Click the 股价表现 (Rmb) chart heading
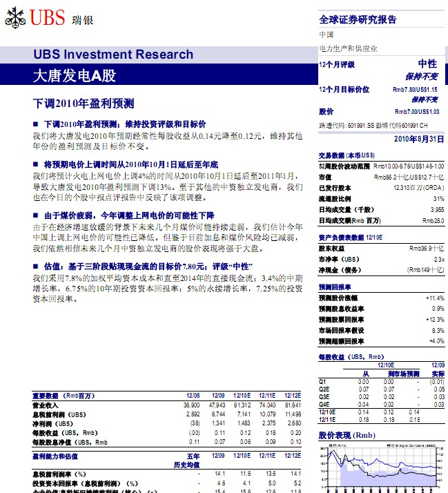 coord(347,436)
